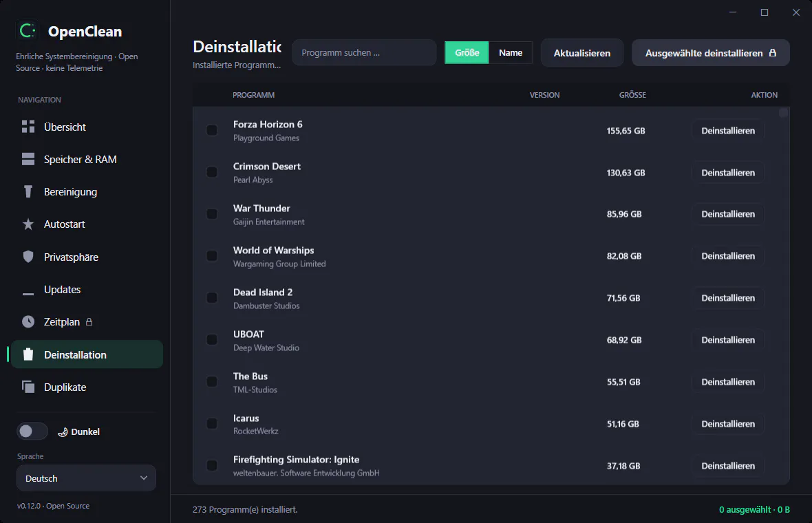Click the Privatsphäre shield icon
The width and height of the screenshot is (812, 523).
(28, 257)
